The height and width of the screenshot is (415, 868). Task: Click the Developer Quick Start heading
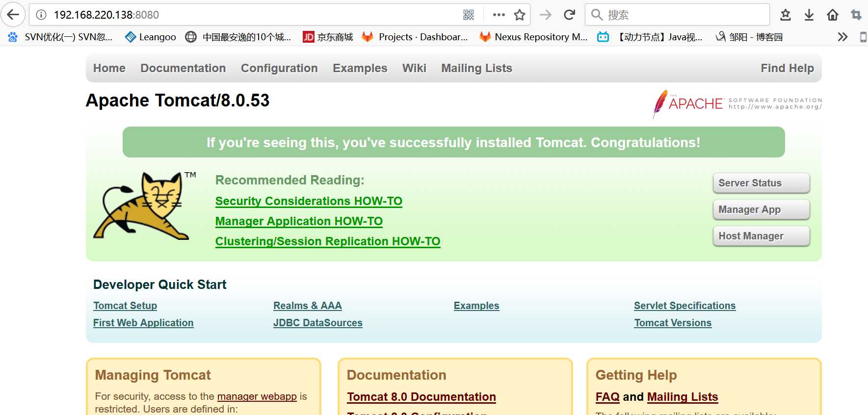pos(160,285)
